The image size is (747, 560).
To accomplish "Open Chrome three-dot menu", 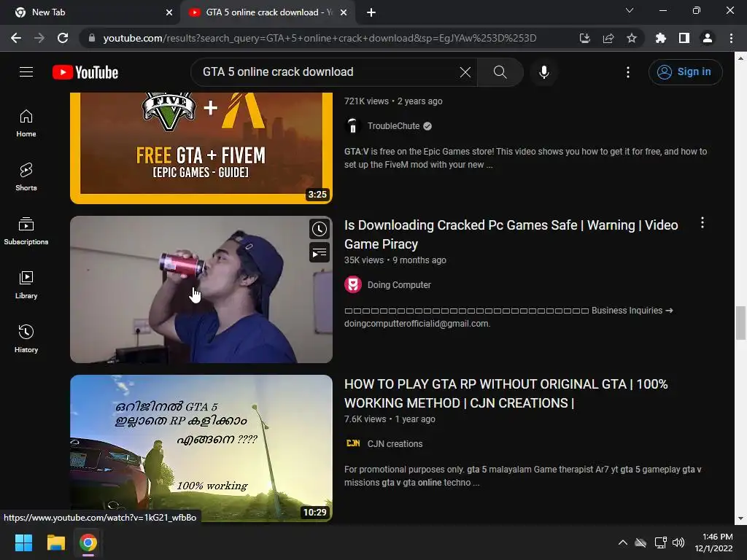I will [x=731, y=38].
